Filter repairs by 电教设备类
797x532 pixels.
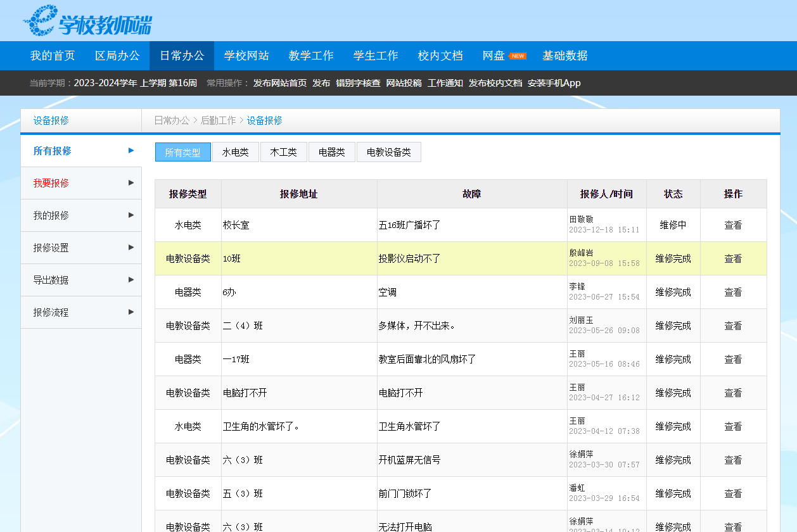click(389, 152)
